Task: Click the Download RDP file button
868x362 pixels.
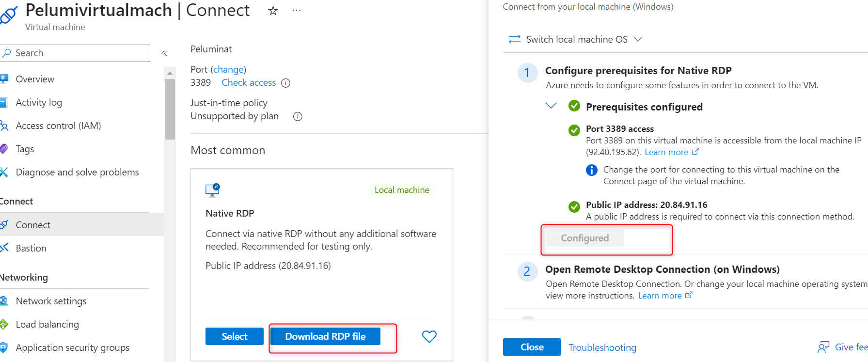Action: click(325, 336)
